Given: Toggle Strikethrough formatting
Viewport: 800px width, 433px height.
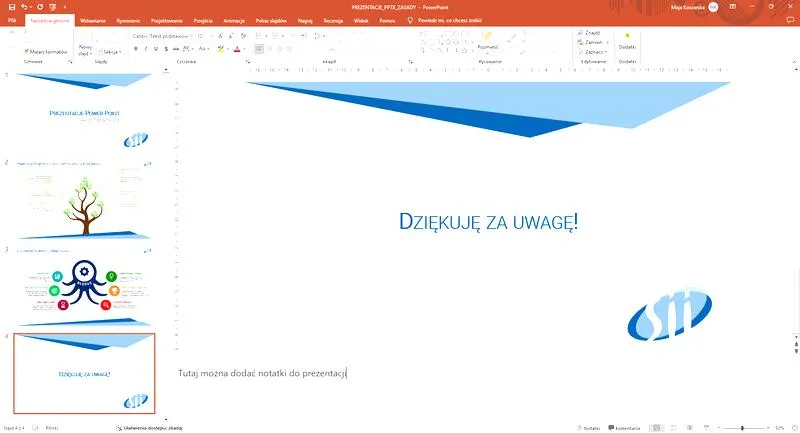Looking at the screenshot, I should point(176,49).
